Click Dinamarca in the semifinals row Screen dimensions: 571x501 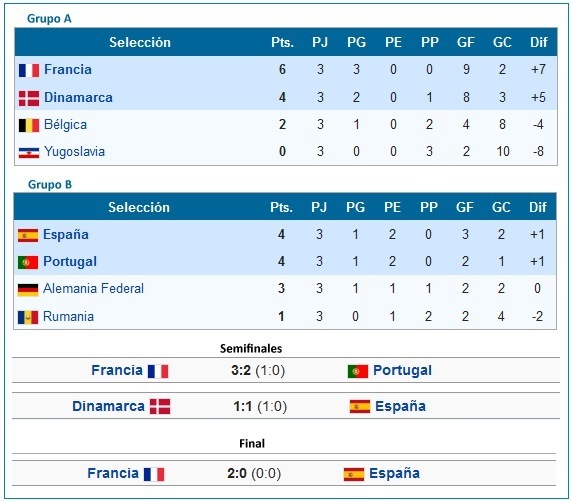[108, 406]
